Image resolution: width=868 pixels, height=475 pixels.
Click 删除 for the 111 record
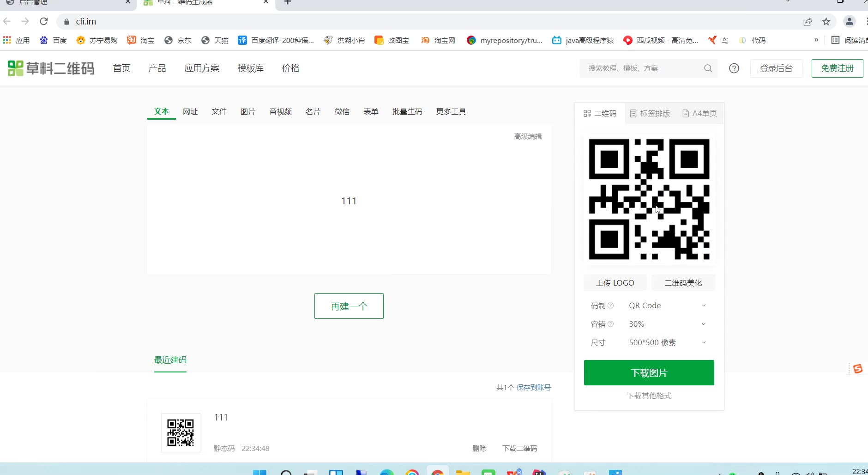(x=479, y=448)
